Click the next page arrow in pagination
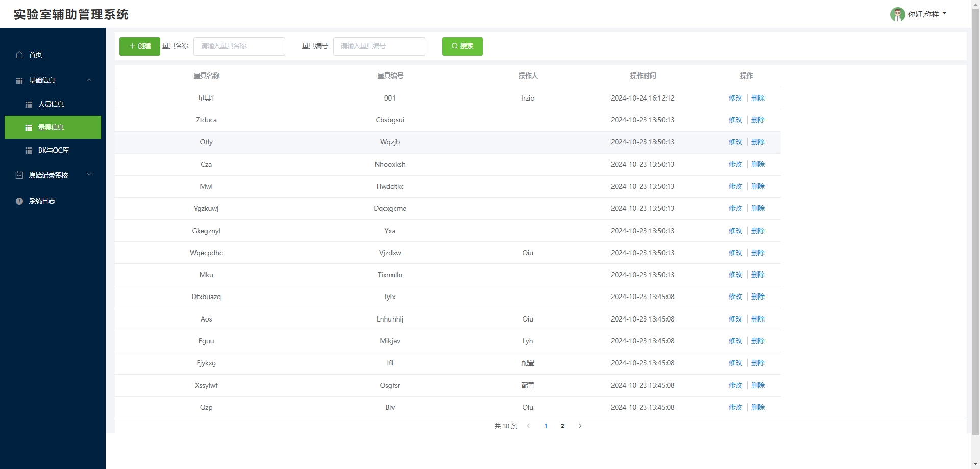 tap(580, 426)
